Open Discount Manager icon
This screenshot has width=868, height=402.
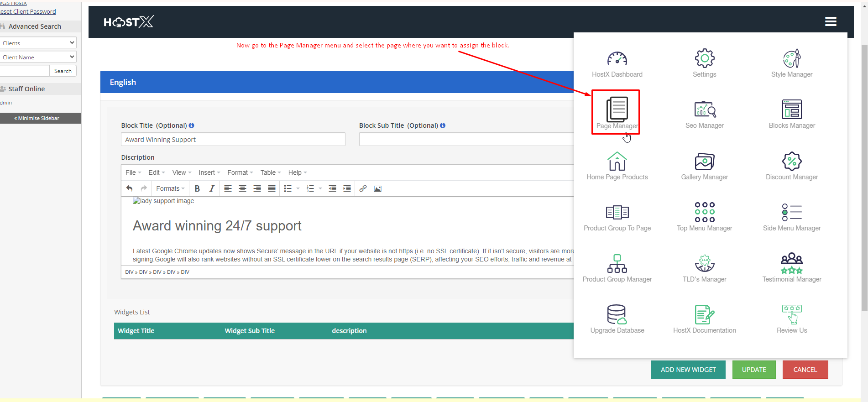(791, 162)
